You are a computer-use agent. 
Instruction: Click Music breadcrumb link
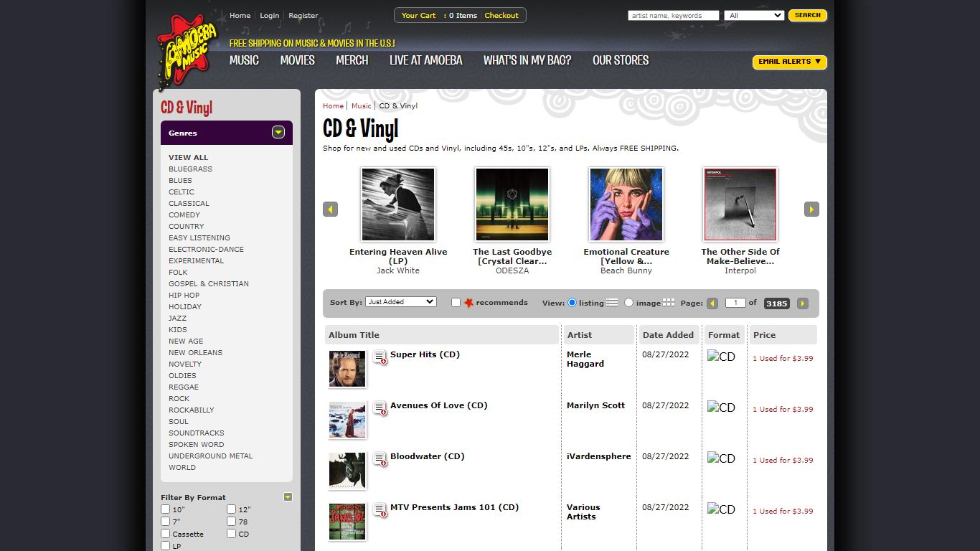362,105
